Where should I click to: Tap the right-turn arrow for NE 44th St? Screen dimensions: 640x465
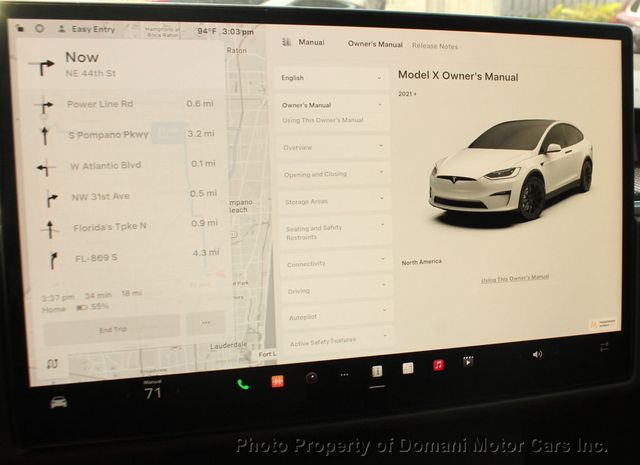pyautogui.click(x=42, y=67)
